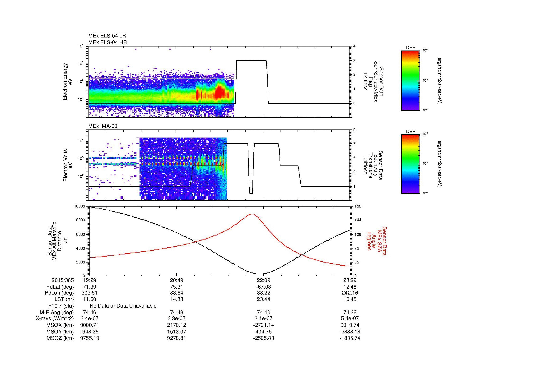The height and width of the screenshot is (392, 555).
Task: Click the 'Sun/Surface/MEx Flag' right axis label
Action: (x=373, y=82)
